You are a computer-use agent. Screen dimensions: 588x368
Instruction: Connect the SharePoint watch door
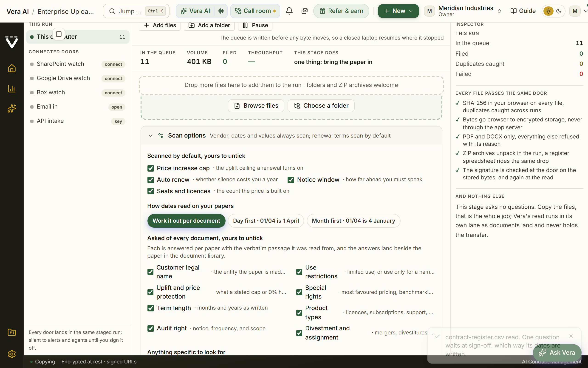(113, 64)
